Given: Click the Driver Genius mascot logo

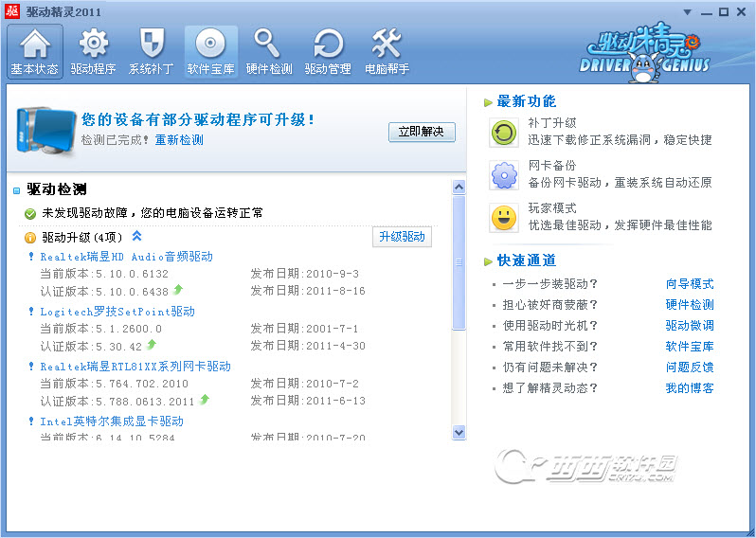Looking at the screenshot, I should (x=644, y=52).
